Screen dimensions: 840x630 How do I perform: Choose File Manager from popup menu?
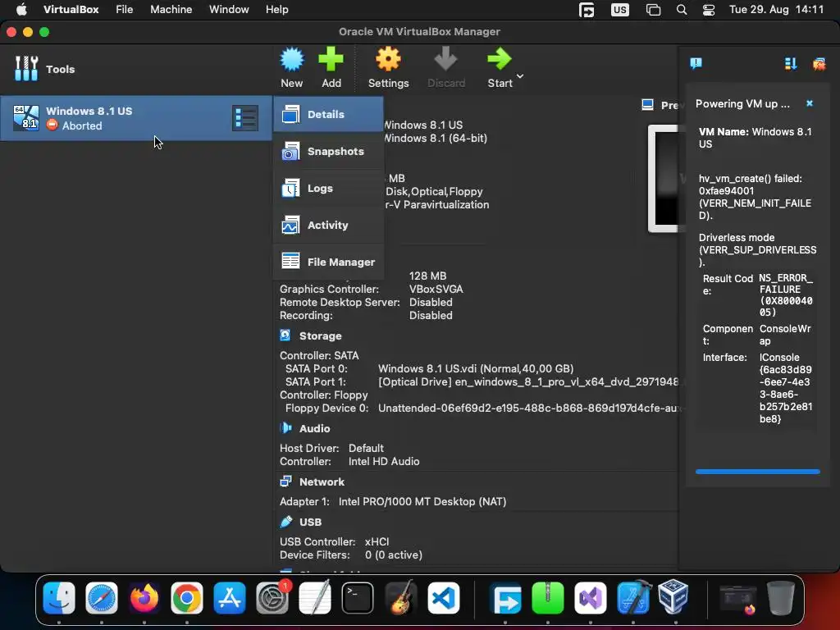(328, 262)
